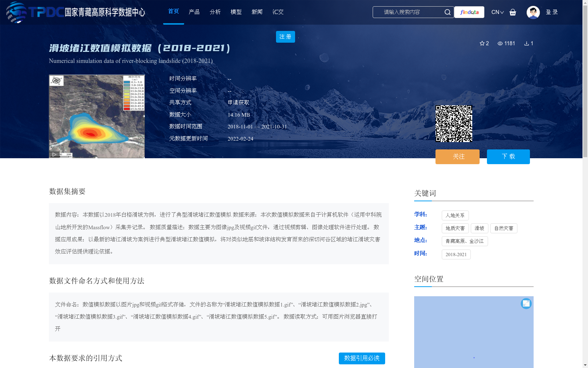This screenshot has height=368, width=588.
Task: Open the 汇交 menu item
Action: pyautogui.click(x=278, y=12)
